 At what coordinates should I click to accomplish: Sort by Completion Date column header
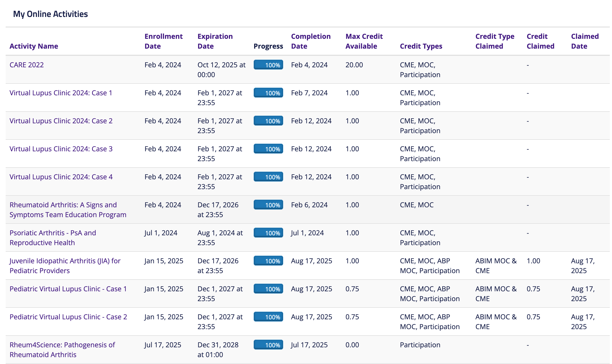tap(311, 41)
